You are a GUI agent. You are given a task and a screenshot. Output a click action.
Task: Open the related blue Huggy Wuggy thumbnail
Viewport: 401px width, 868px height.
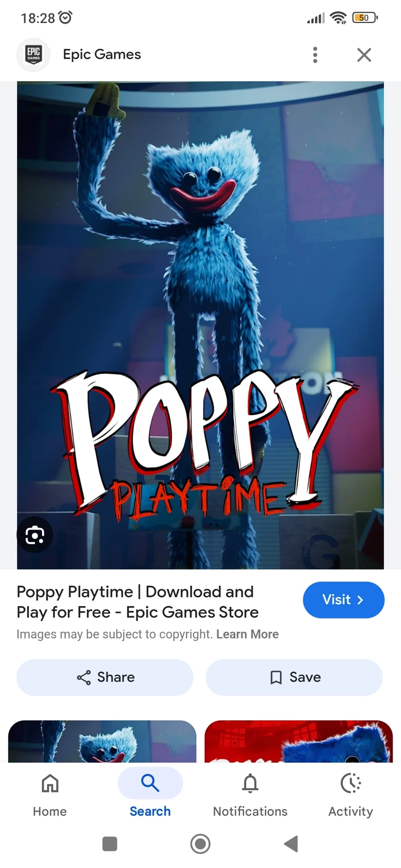coord(102,741)
